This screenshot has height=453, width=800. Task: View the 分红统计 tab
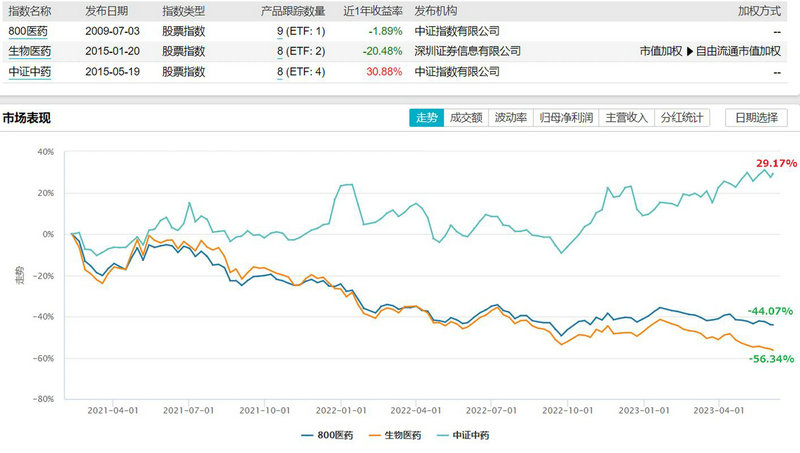click(x=683, y=118)
